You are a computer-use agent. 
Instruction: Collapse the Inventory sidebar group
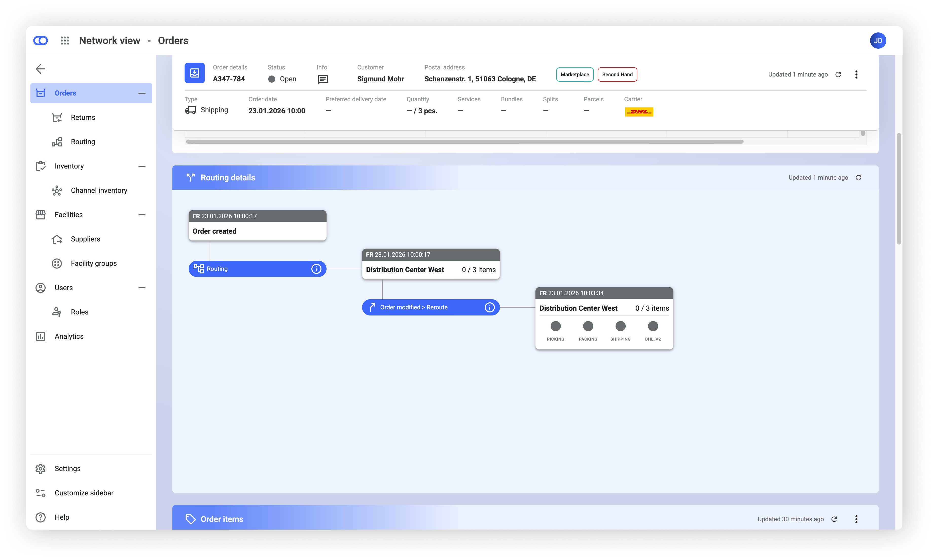(142, 166)
